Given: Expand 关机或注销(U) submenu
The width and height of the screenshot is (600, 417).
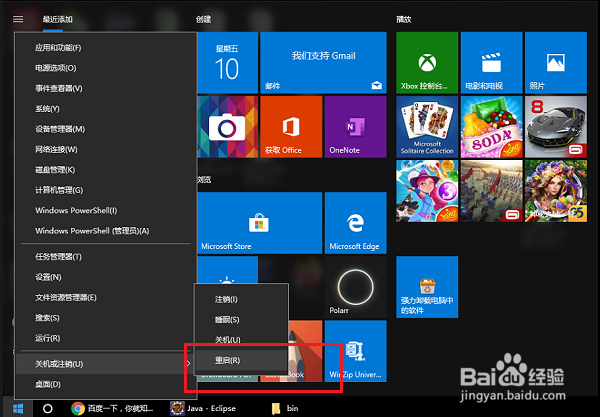Looking at the screenshot, I should (104, 364).
